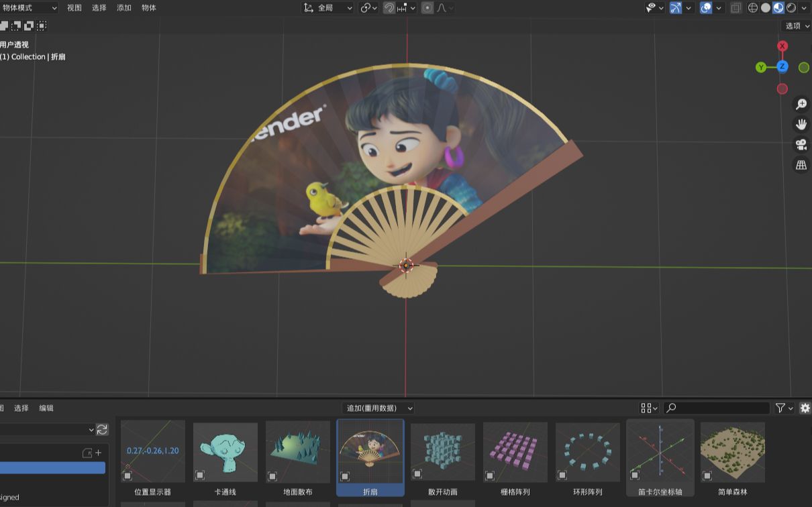
Task: Click the green Y axis gizmo
Action: tap(761, 67)
